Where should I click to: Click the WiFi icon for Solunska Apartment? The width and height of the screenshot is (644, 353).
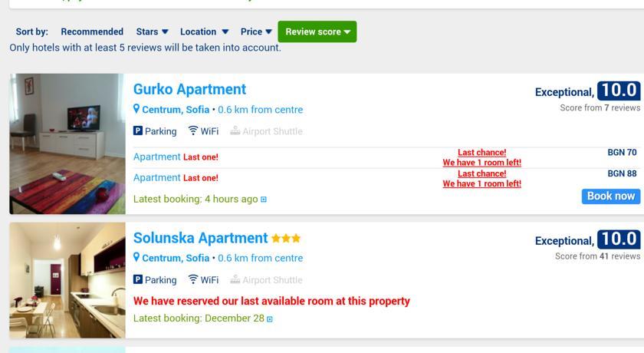pos(193,280)
